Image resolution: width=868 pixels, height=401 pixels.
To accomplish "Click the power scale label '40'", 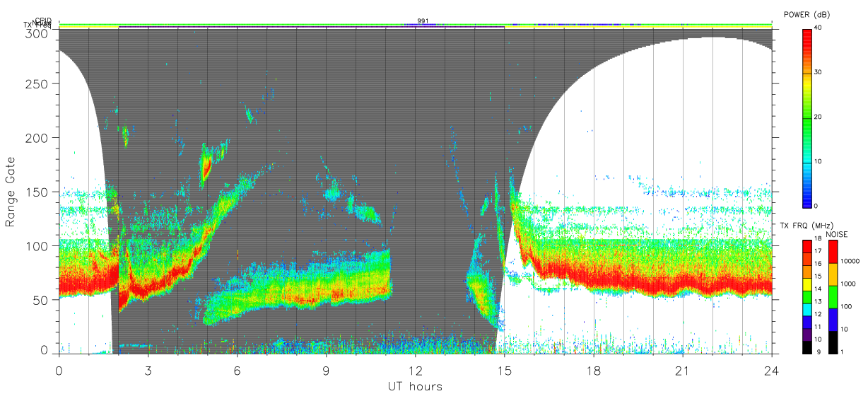I will click(x=818, y=28).
